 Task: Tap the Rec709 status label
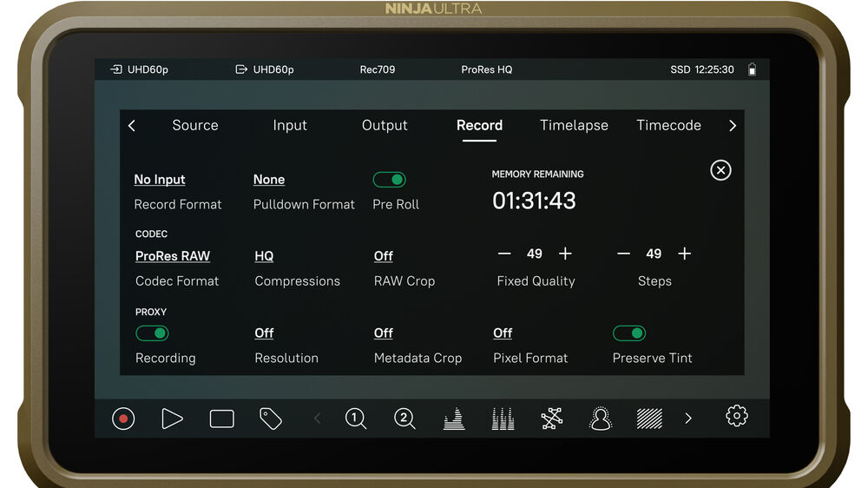pos(378,69)
